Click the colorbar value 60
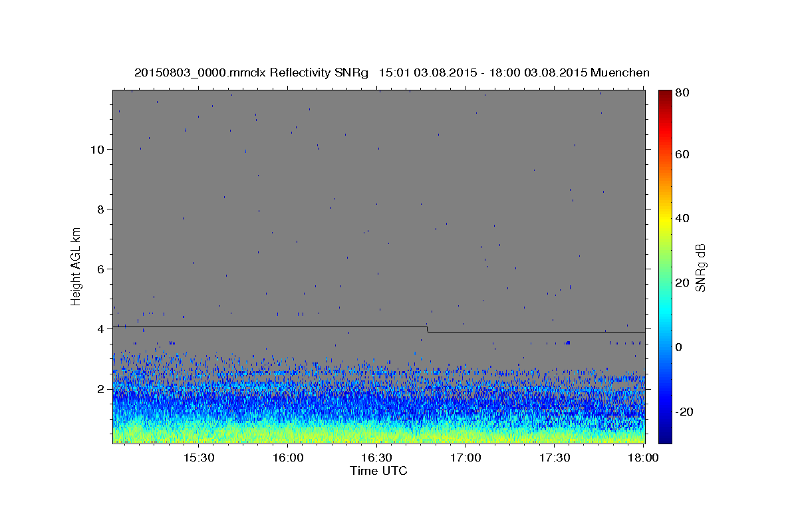Image resolution: width=798 pixels, height=532 pixels. [684, 154]
